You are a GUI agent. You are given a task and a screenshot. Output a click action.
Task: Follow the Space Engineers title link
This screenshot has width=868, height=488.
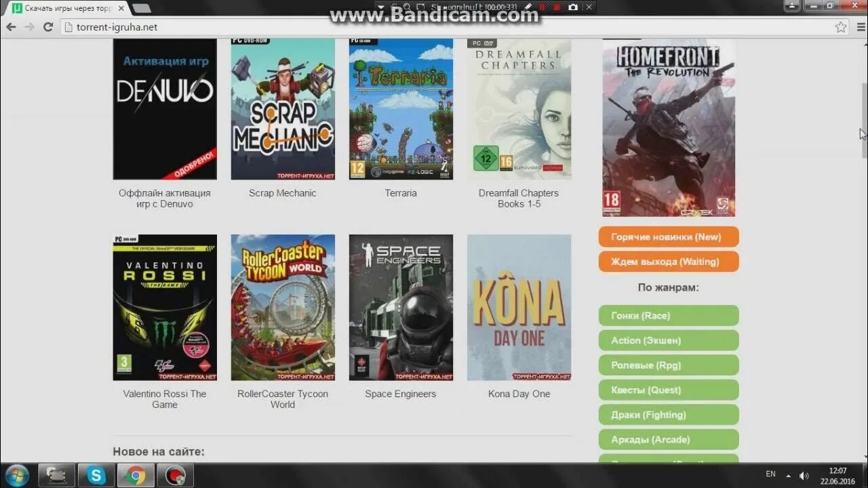pos(401,394)
